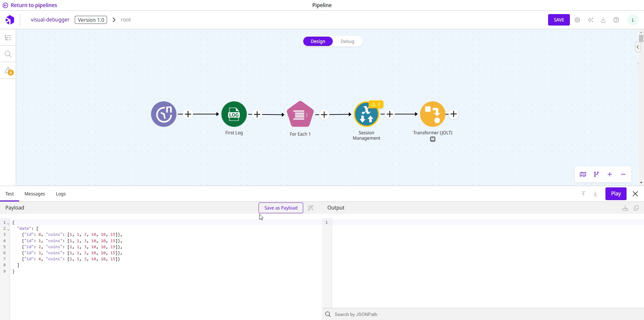Screen dimensions: 644x320
Task: Open the warnings panel in sidebar
Action: pos(8,71)
